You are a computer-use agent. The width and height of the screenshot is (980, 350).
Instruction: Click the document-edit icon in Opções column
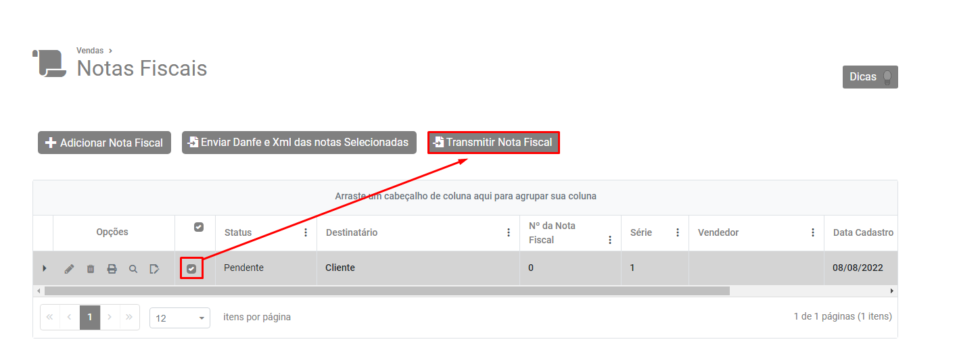click(154, 269)
